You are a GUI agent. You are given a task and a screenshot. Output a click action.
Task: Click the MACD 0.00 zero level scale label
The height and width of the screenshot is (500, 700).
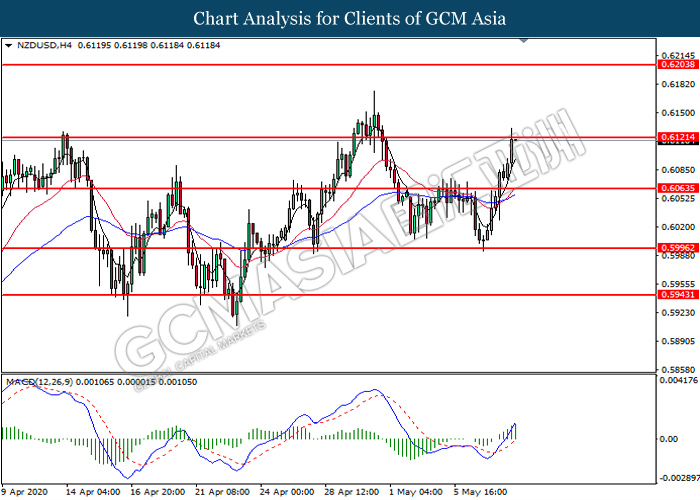click(668, 439)
